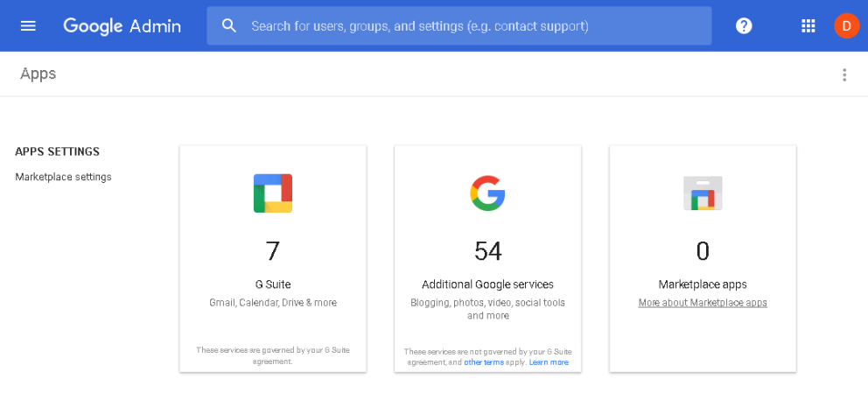868x393 pixels.
Task: Focus the search users and settings field
Action: (x=458, y=26)
